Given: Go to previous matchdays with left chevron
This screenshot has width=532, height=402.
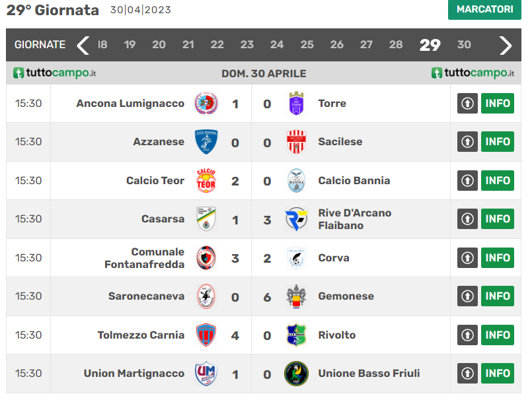Looking at the screenshot, I should tap(83, 45).
